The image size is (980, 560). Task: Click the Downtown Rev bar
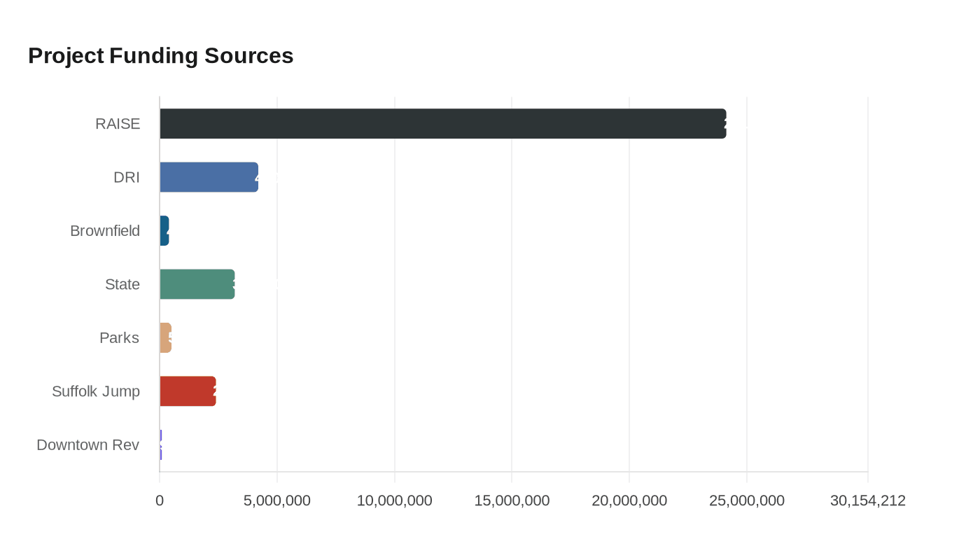tap(160, 444)
